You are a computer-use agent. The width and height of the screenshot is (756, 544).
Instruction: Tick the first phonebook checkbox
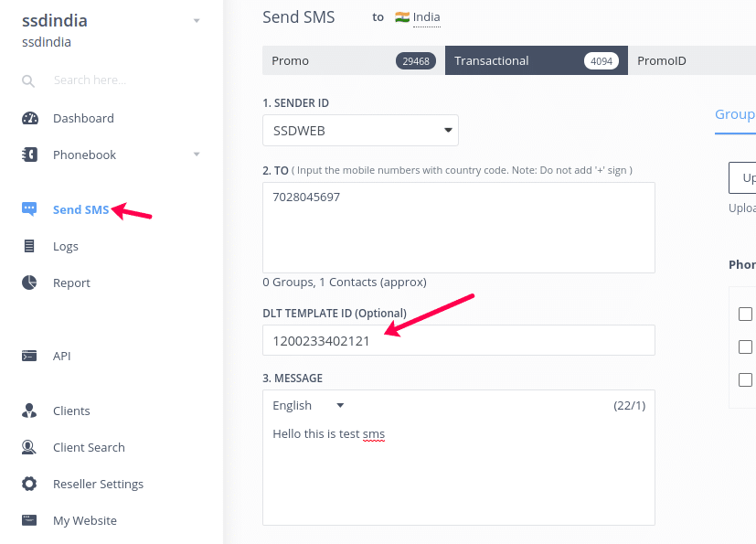[745, 314]
